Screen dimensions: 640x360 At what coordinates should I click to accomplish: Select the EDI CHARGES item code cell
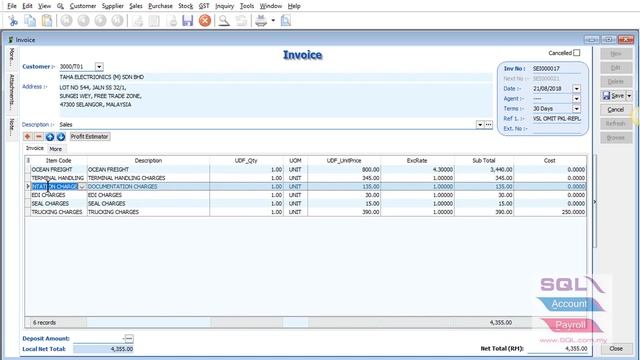click(x=59, y=195)
